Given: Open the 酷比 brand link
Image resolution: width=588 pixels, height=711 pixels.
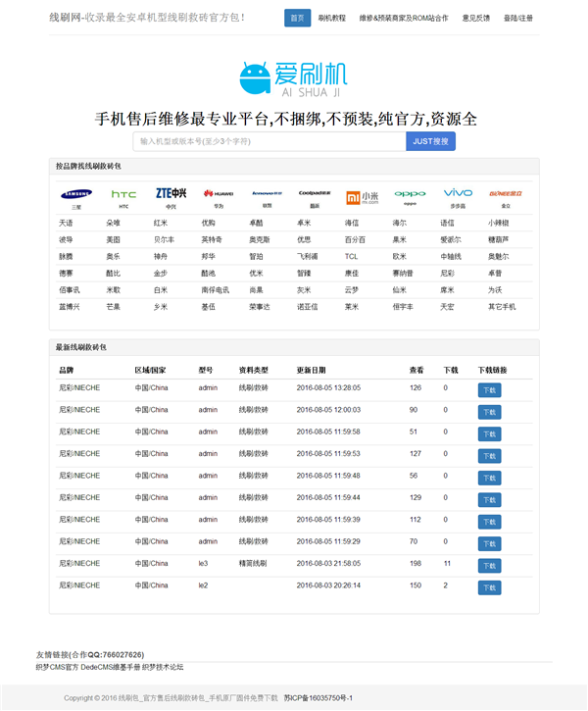Looking at the screenshot, I should pyautogui.click(x=114, y=274).
